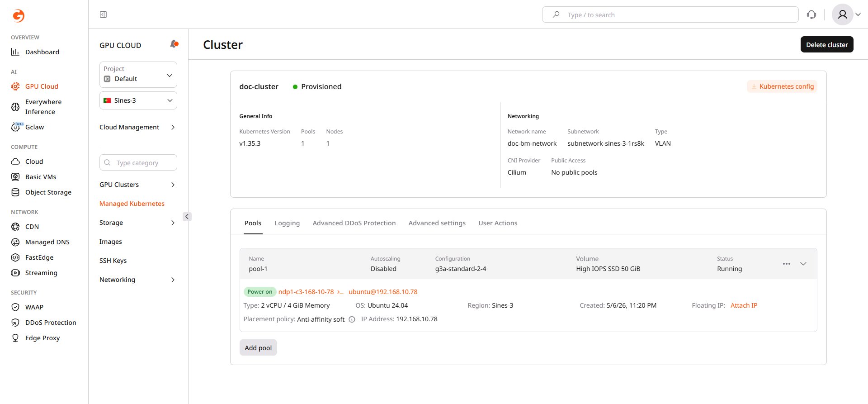Open the notifications bell in GPU Cloud
This screenshot has height=404, width=868.
pyautogui.click(x=174, y=44)
